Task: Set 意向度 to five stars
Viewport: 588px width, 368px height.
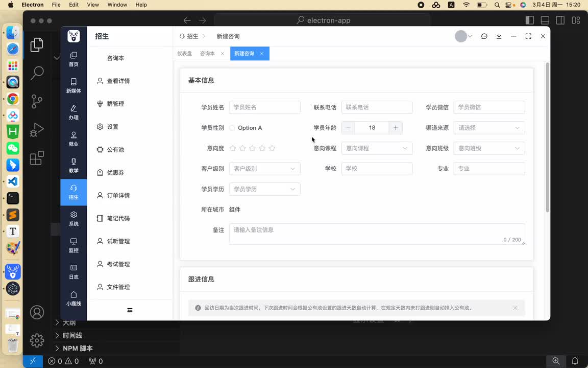Action: 272,148
